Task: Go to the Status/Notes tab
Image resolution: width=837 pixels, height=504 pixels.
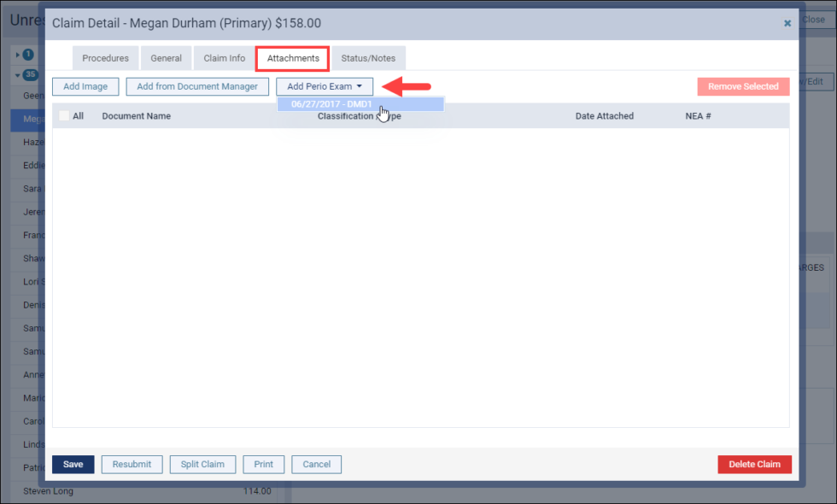Action: click(x=368, y=58)
